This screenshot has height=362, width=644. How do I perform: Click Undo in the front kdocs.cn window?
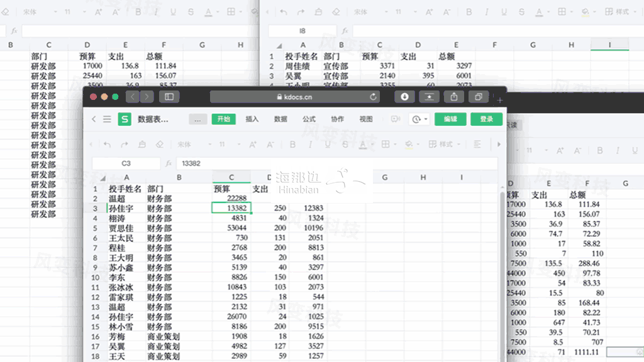pyautogui.click(x=108, y=145)
